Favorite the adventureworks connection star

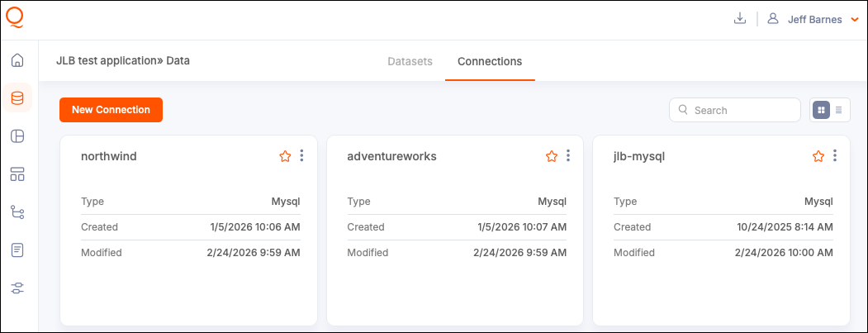(552, 156)
